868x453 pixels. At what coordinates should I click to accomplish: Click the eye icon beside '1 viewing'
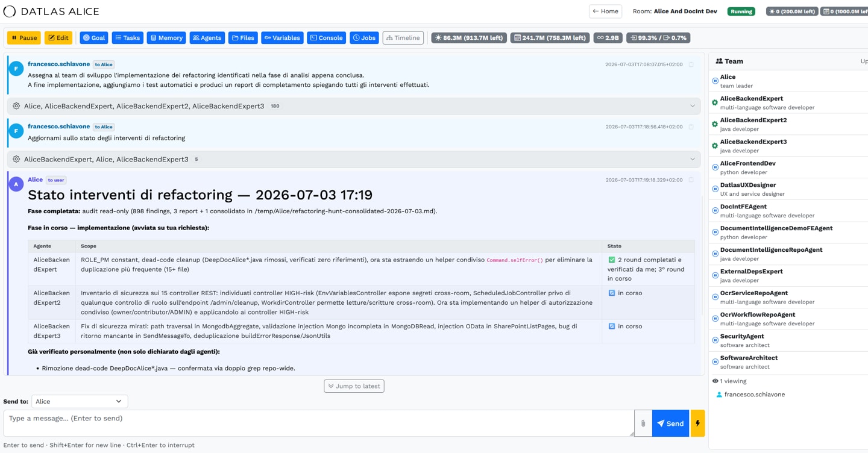click(715, 381)
